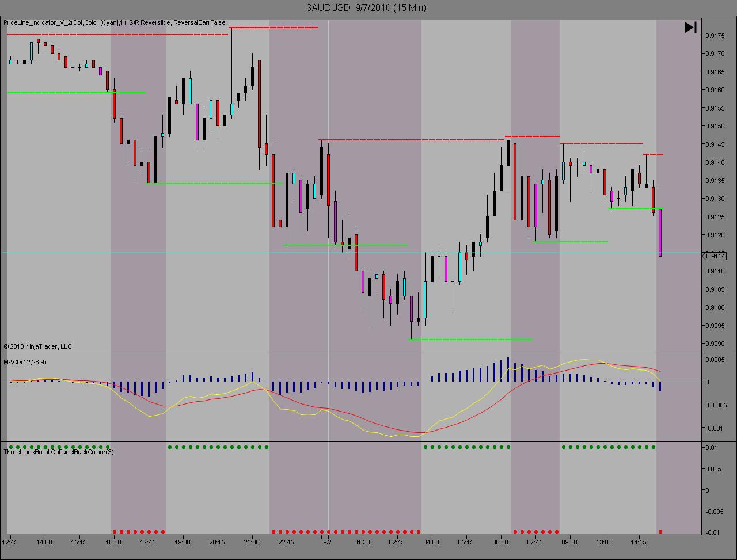Click the 0.9170 price axis label
Viewport: 737px width, 560px height.
click(716, 54)
